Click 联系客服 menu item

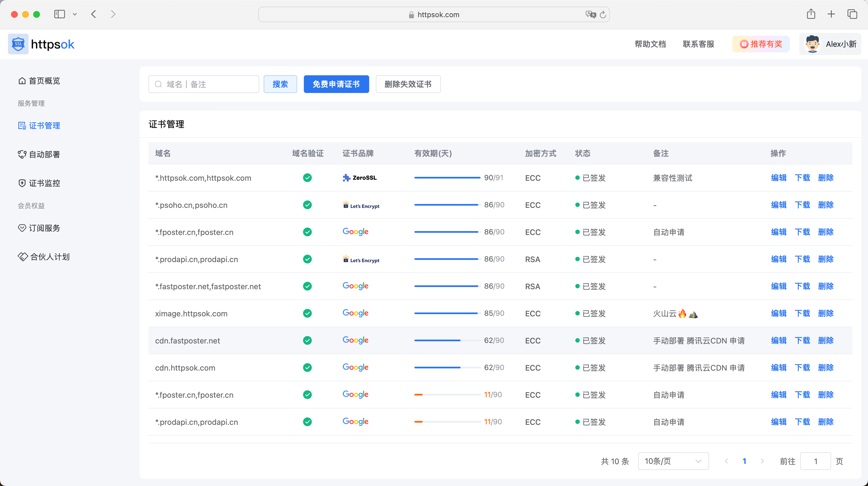tap(699, 44)
